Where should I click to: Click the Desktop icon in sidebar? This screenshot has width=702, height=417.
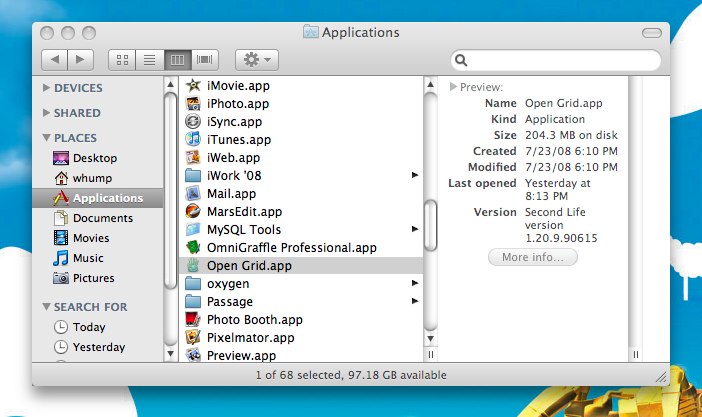tap(61, 158)
